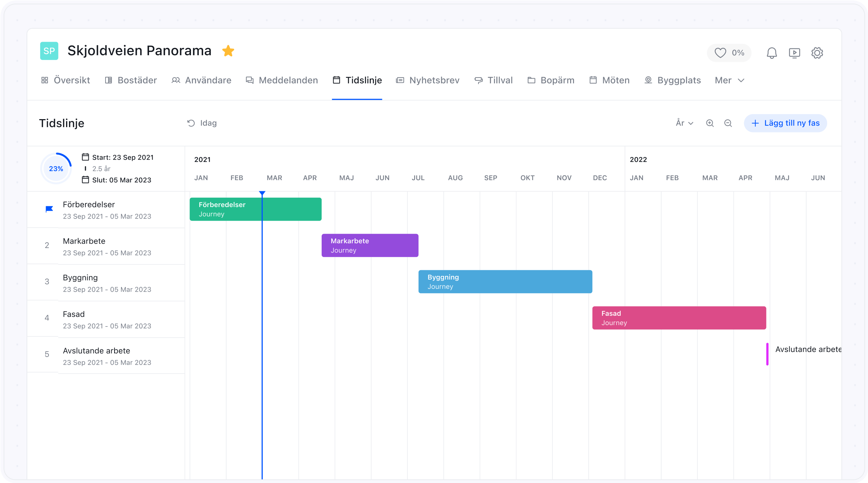Switch to the Översikt tab
The height and width of the screenshot is (483, 868).
tap(66, 80)
